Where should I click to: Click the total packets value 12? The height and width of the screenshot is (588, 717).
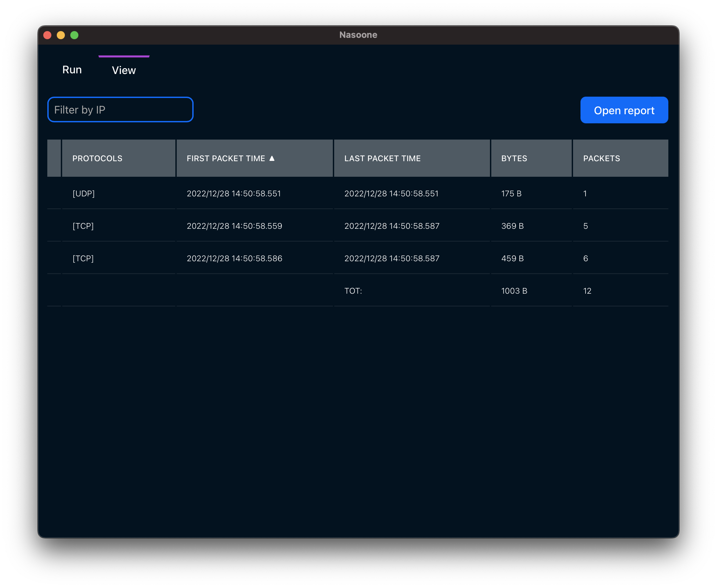click(587, 291)
